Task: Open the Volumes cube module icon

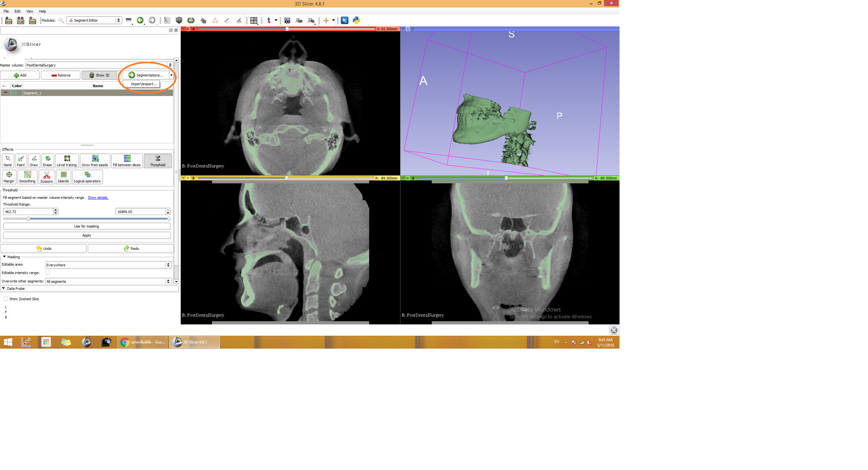Action: click(179, 21)
